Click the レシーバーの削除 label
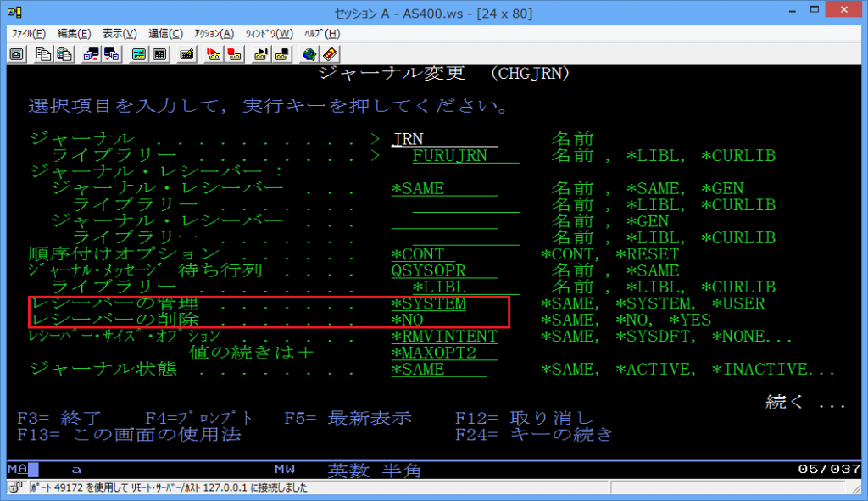The image size is (868, 501). (x=114, y=320)
